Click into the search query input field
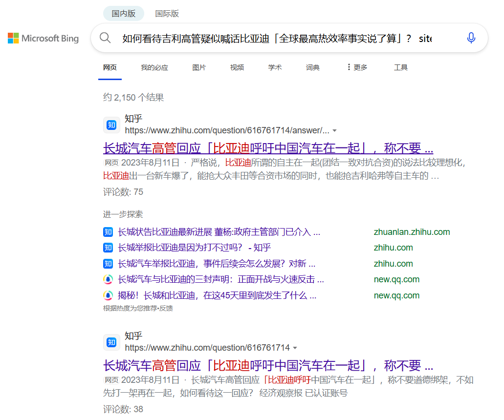The image size is (504, 420). pyautogui.click(x=276, y=38)
